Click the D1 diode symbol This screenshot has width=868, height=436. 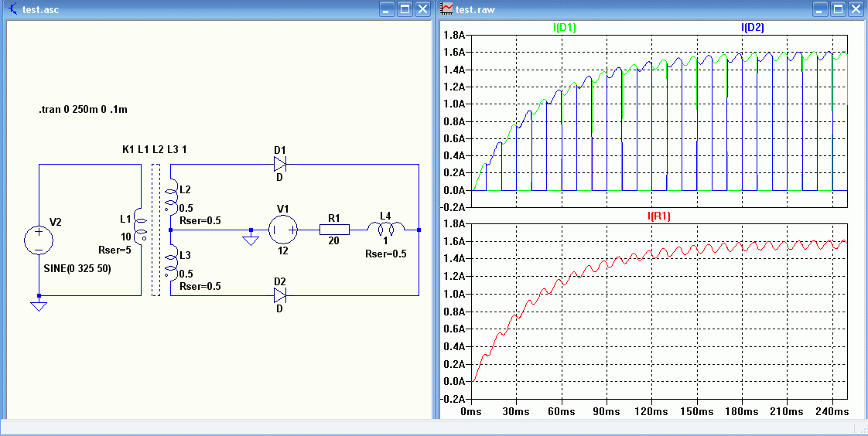(280, 164)
